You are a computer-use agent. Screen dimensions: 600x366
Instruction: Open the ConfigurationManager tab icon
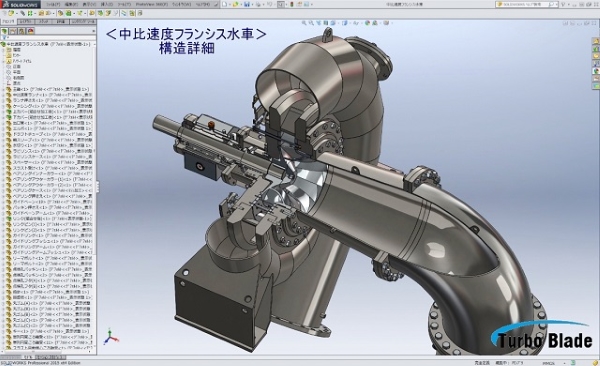[x=22, y=31]
